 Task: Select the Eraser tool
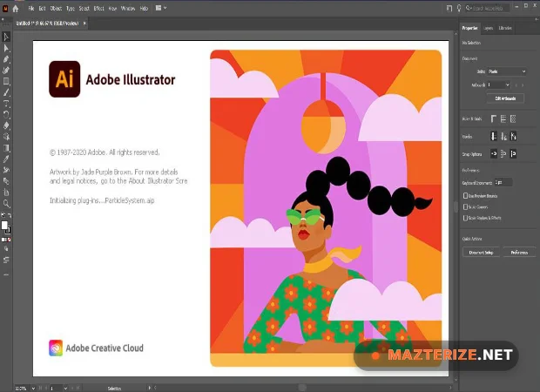click(x=6, y=125)
